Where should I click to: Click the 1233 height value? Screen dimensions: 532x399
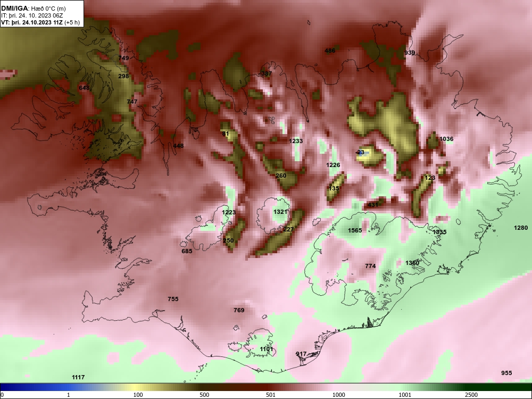click(x=296, y=141)
